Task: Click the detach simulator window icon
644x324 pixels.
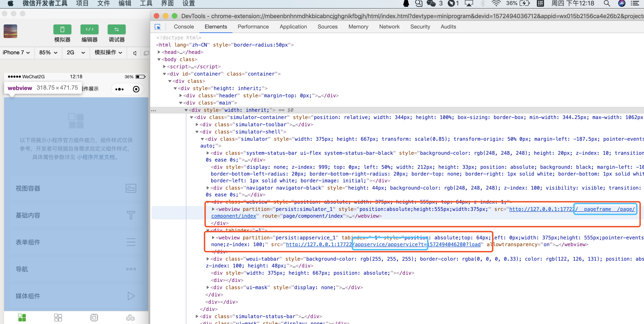Action: [147, 53]
